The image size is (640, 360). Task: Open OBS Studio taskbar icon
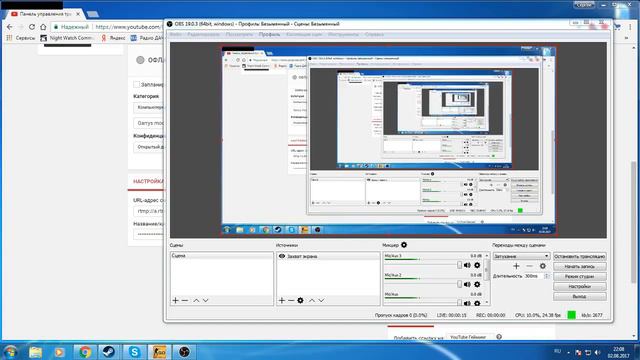click(x=184, y=352)
